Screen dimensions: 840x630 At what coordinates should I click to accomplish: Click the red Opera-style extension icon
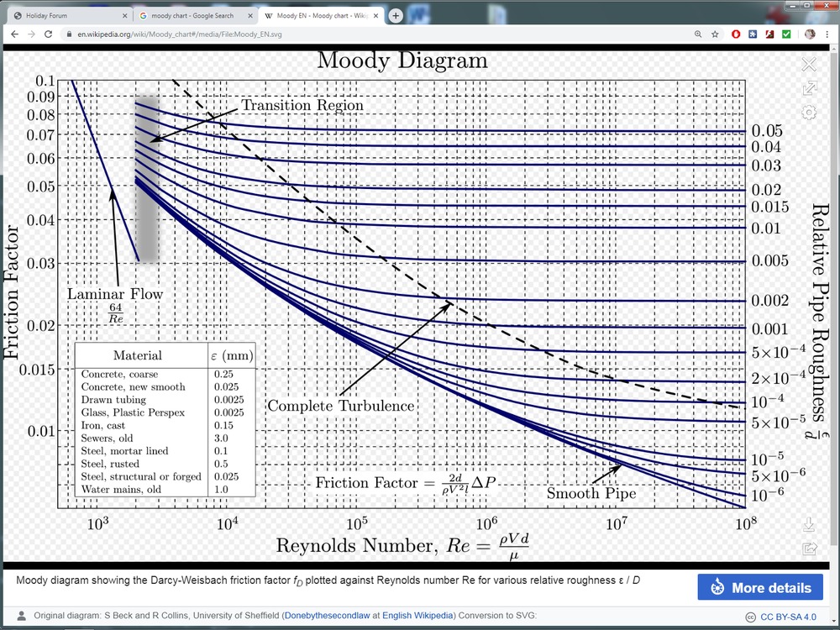(x=737, y=34)
